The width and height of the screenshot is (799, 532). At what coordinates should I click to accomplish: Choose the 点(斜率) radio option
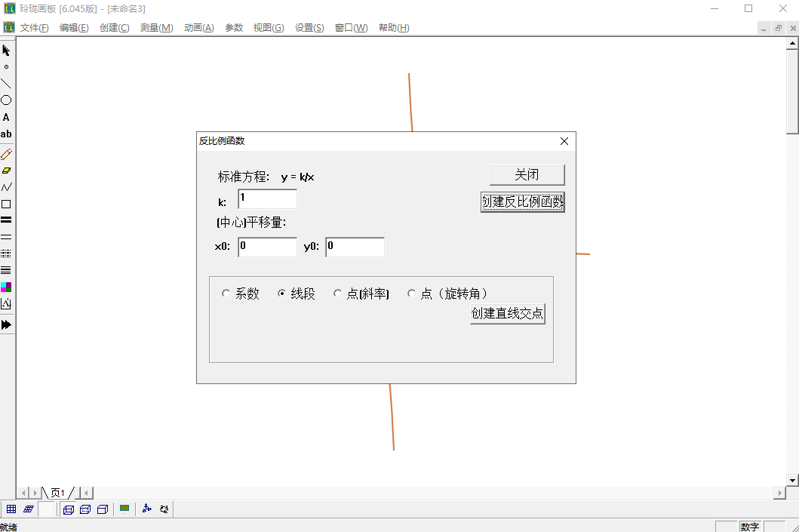(x=337, y=294)
